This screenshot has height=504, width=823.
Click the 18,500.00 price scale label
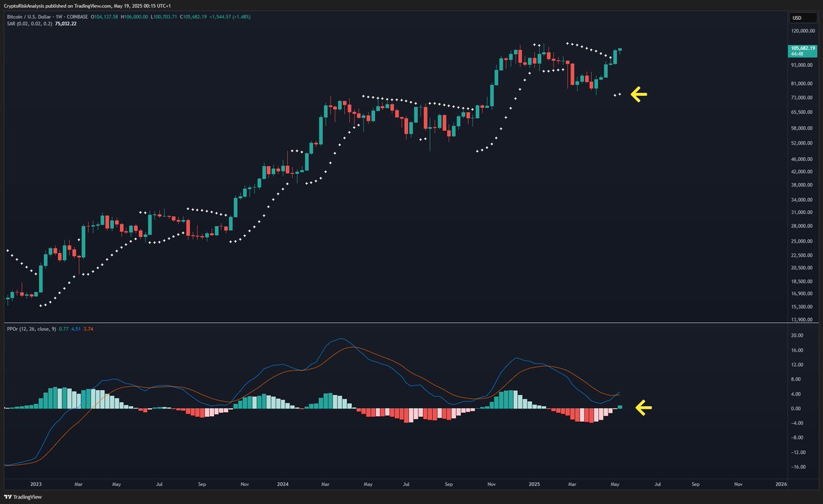[x=803, y=281]
